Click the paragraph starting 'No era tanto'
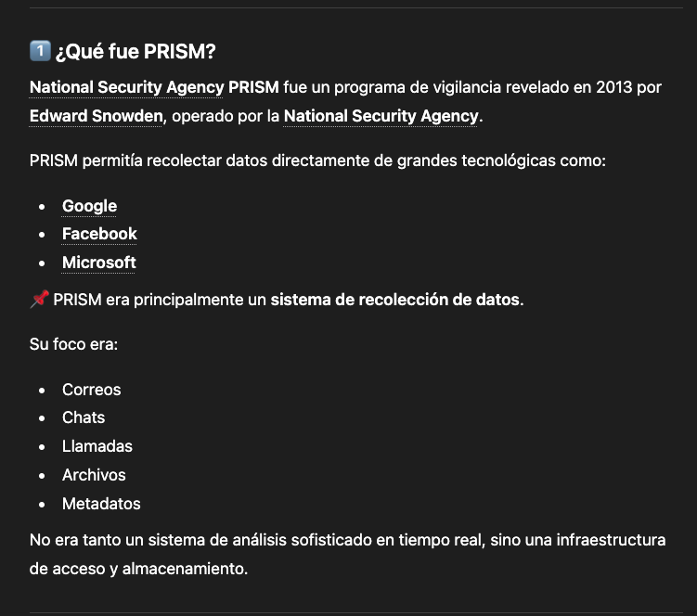Viewport: 697px width, 616px height. [347, 554]
